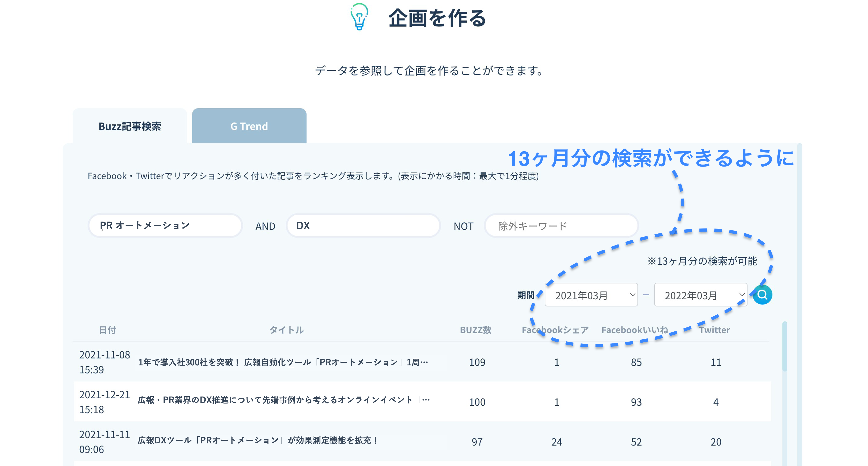Switch to the G Trend tab
868x466 pixels.
(x=249, y=126)
